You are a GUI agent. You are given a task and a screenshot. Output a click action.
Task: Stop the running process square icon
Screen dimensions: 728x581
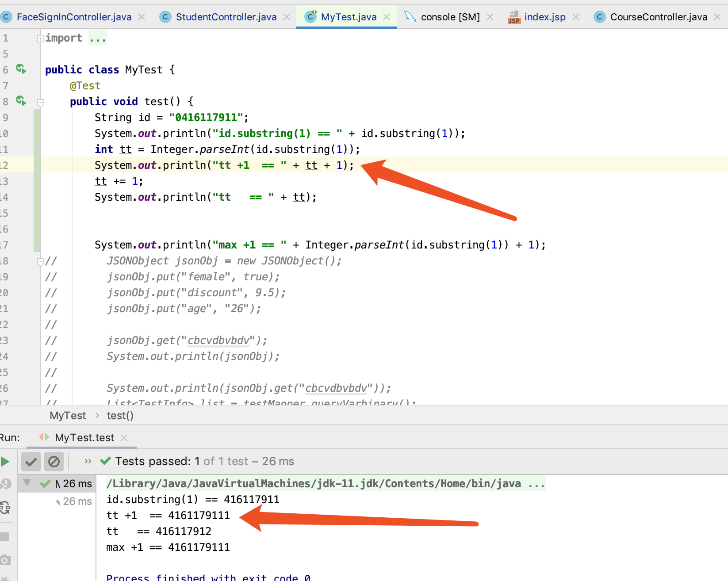tap(4, 537)
